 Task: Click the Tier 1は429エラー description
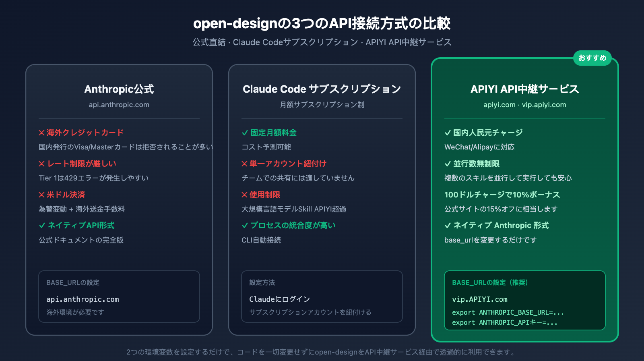point(94,178)
